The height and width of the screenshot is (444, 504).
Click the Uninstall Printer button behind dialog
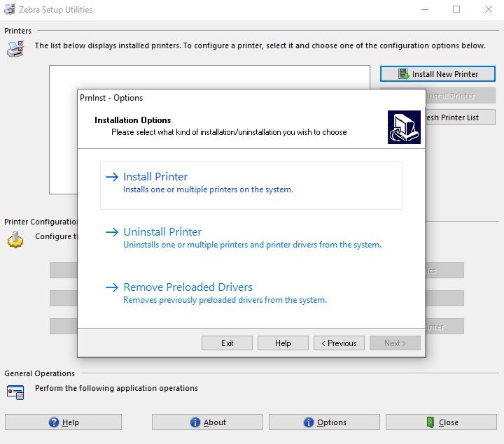tap(461, 96)
